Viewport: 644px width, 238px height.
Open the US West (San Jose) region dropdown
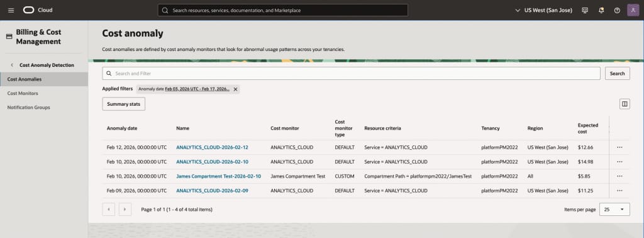point(543,10)
